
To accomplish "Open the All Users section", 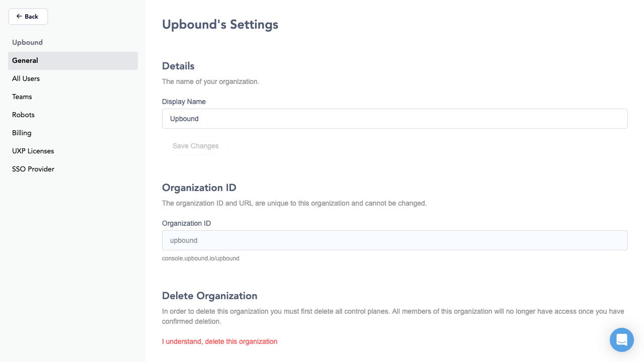I will tap(26, 78).
